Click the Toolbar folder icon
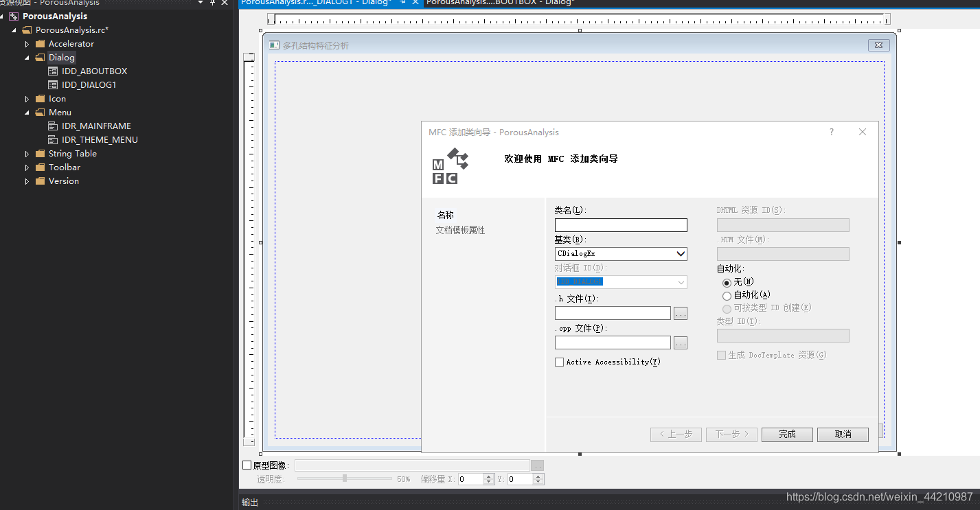 point(40,167)
